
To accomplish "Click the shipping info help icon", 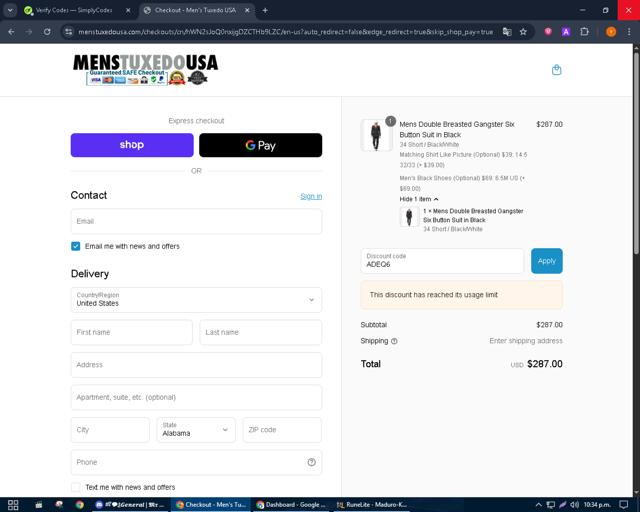I will pos(394,341).
